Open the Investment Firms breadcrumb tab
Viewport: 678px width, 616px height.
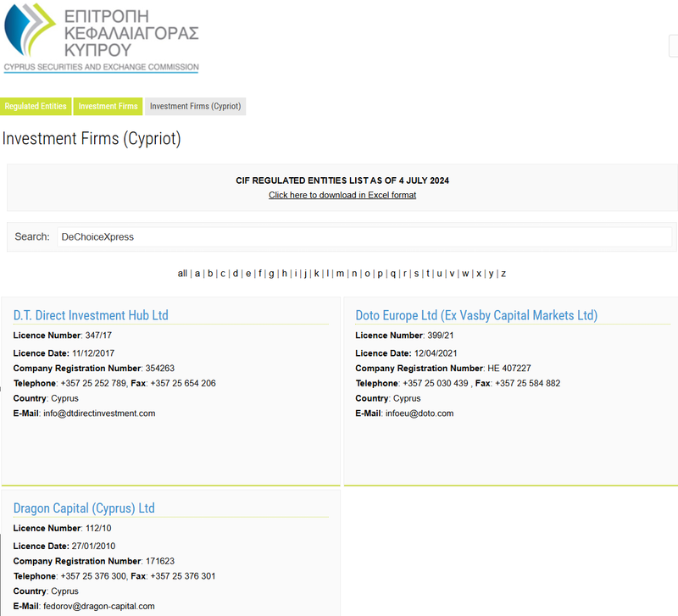(108, 107)
